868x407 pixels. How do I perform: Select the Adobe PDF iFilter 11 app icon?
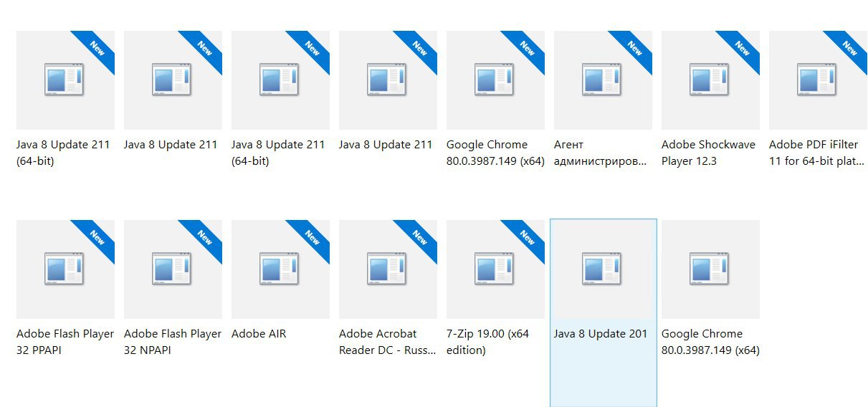coord(818,80)
